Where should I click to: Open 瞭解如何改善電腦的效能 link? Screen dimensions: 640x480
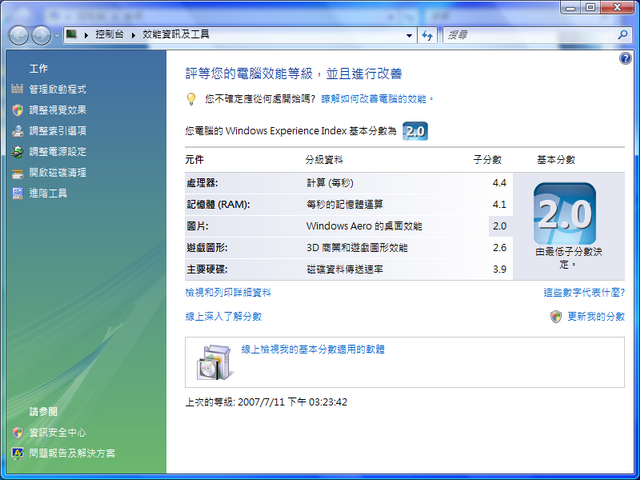(x=377, y=99)
